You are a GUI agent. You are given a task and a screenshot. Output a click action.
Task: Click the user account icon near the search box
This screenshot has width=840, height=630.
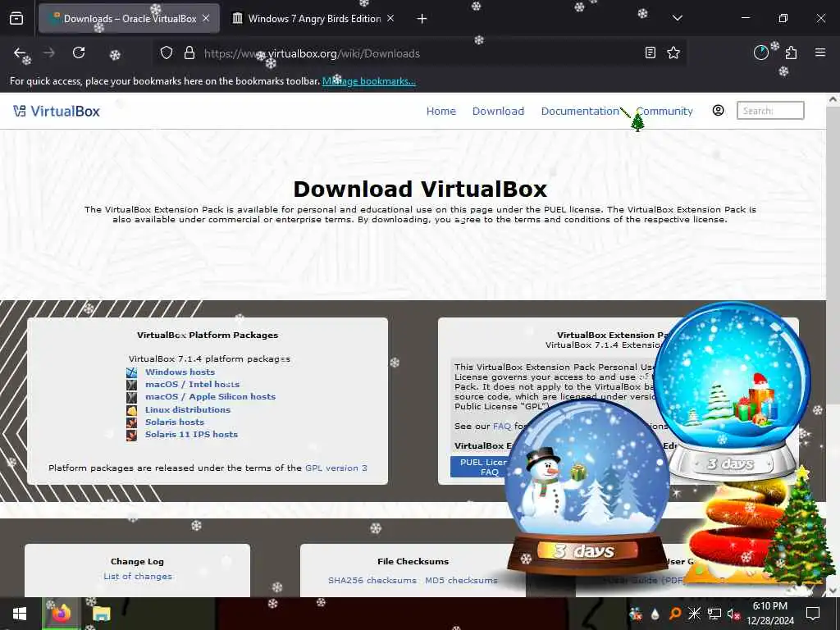[x=719, y=111]
